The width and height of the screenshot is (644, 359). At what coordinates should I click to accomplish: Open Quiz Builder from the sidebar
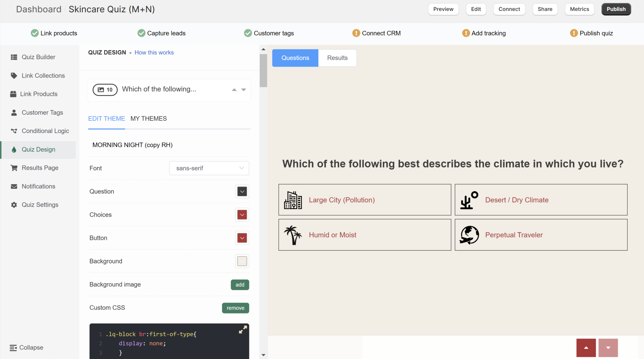pos(38,57)
